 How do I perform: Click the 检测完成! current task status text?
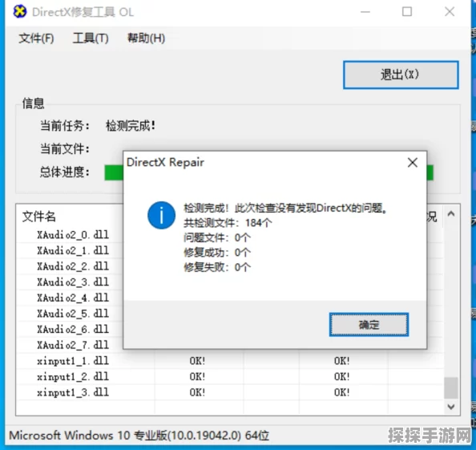click(x=131, y=126)
